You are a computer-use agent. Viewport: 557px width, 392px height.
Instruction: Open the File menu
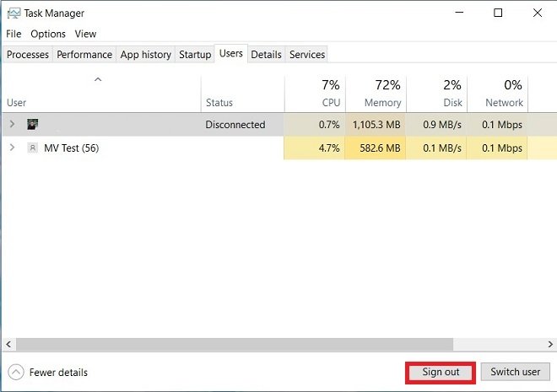tap(14, 34)
